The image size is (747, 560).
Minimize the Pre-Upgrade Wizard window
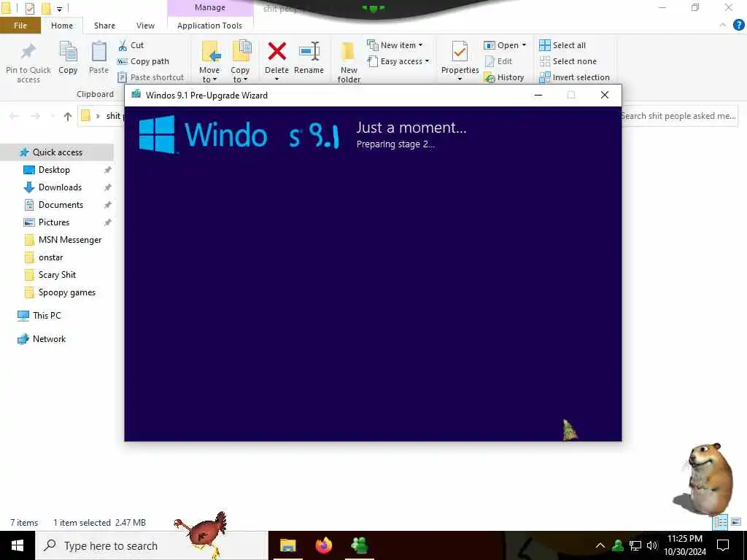[x=538, y=95]
